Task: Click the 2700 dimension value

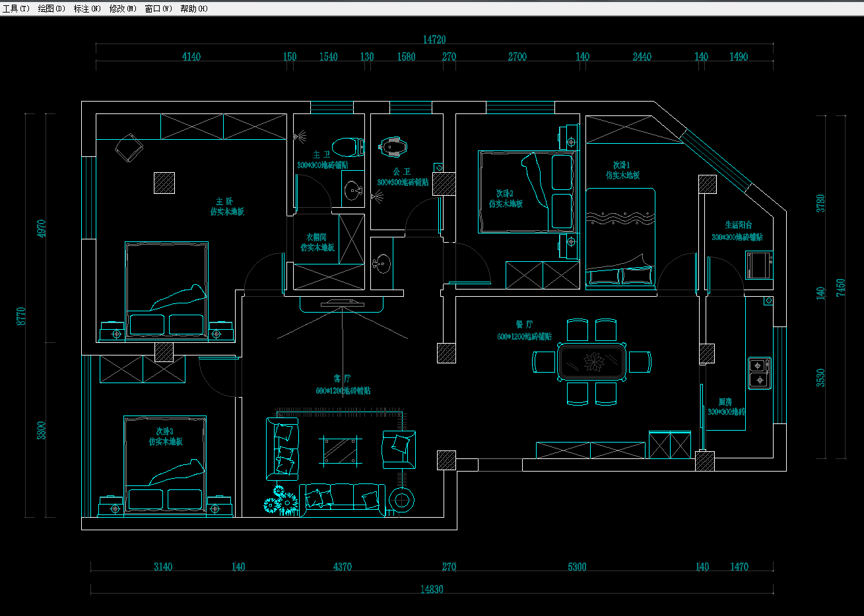Action: tap(517, 57)
